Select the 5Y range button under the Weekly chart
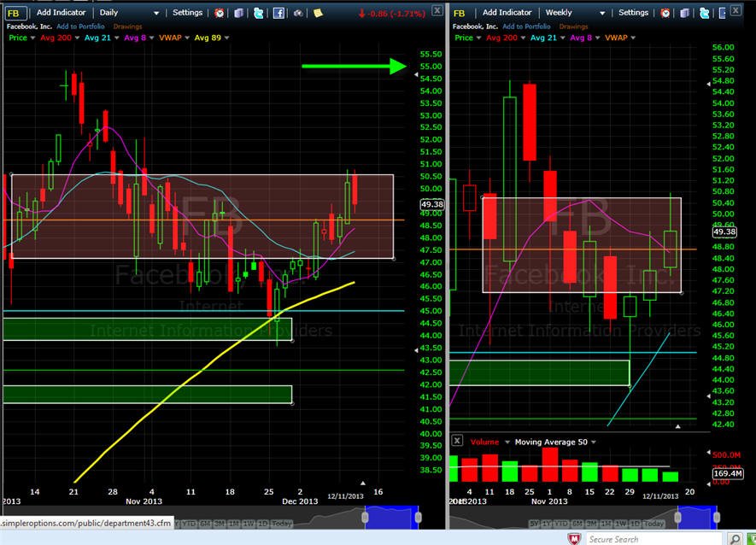The width and height of the screenshot is (756, 545). point(534,524)
